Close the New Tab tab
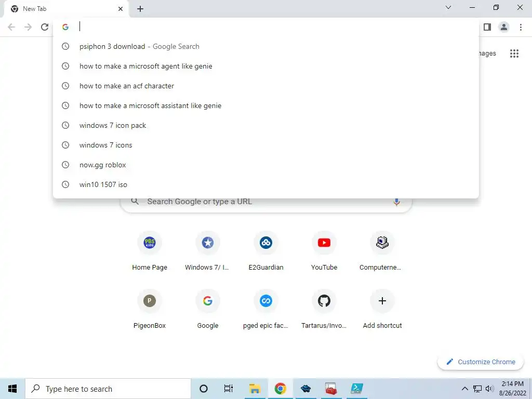This screenshot has width=532, height=399. click(121, 9)
